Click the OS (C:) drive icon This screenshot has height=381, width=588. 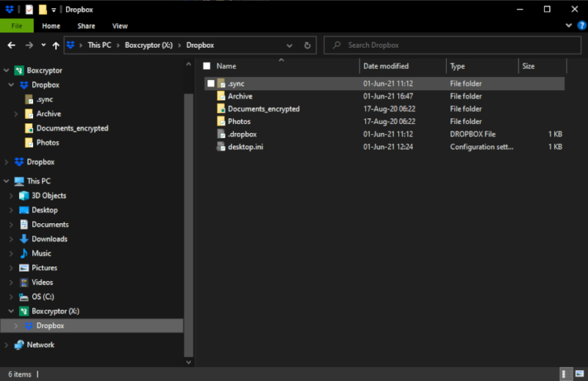(24, 297)
